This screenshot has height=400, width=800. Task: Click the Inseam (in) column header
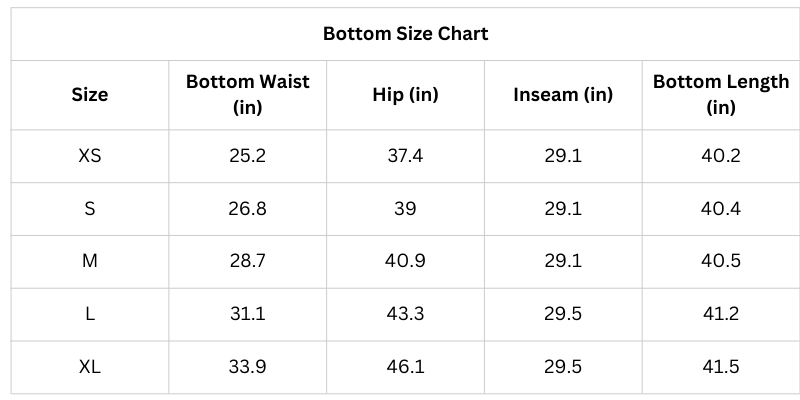pyautogui.click(x=563, y=95)
